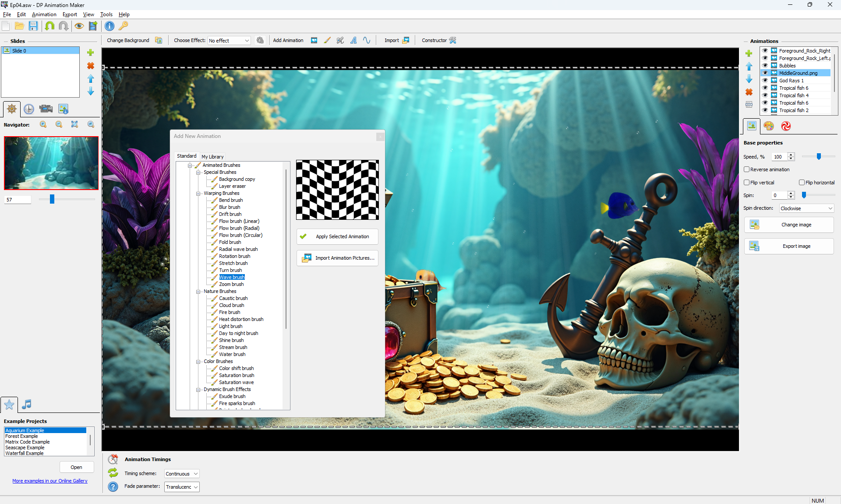Click the Constructor tools icon
This screenshot has width=841, height=504.
[x=453, y=40]
